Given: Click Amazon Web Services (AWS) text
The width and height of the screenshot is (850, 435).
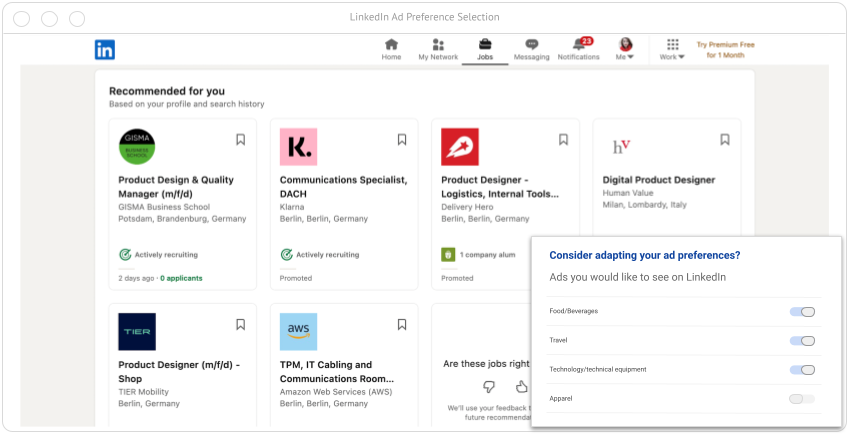Looking at the screenshot, I should click(336, 392).
